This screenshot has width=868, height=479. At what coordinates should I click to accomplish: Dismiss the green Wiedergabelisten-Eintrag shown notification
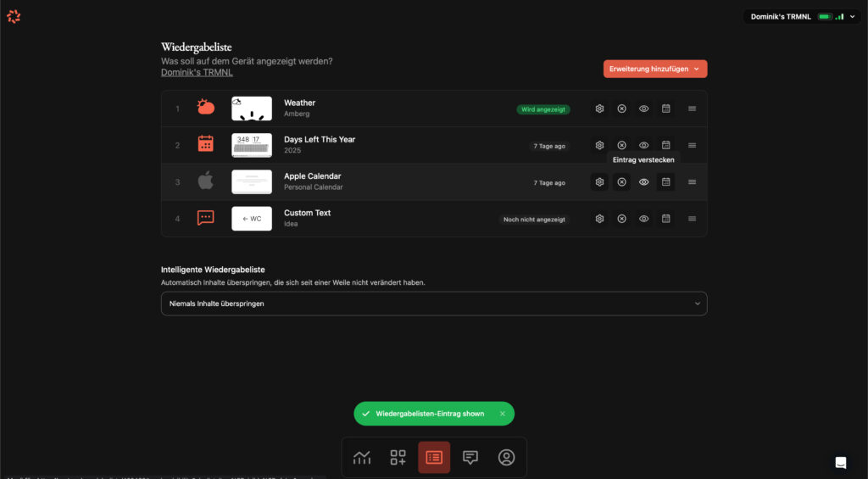point(502,414)
